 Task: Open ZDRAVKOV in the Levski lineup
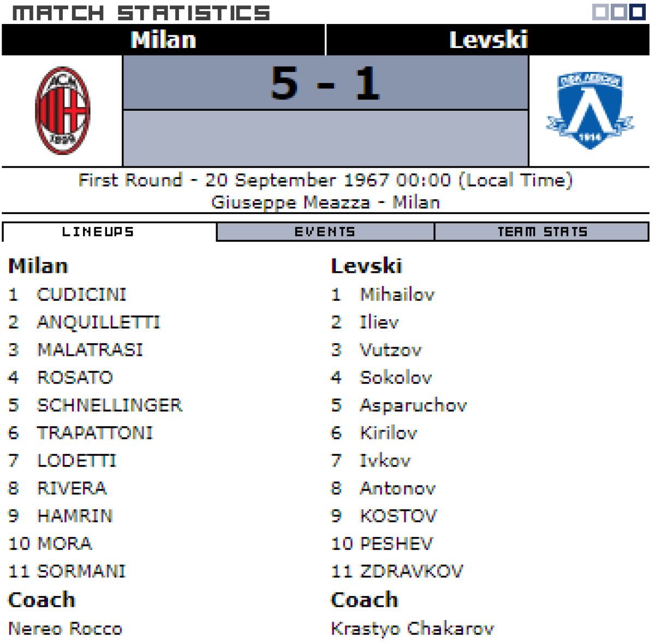point(411,571)
